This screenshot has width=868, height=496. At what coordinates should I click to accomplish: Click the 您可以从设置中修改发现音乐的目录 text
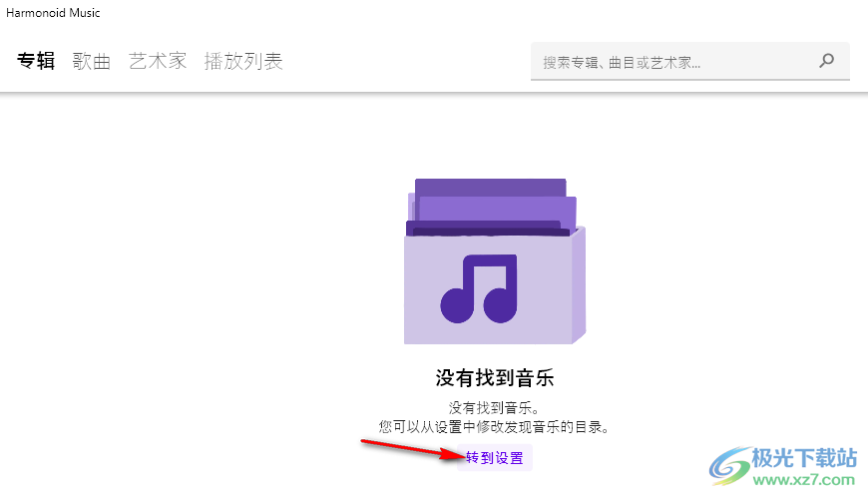tap(494, 427)
